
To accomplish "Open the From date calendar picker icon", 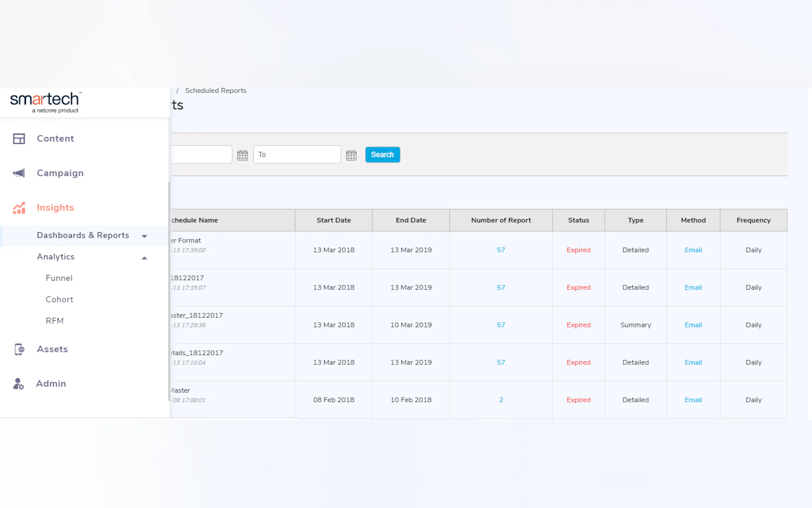I will click(x=242, y=155).
